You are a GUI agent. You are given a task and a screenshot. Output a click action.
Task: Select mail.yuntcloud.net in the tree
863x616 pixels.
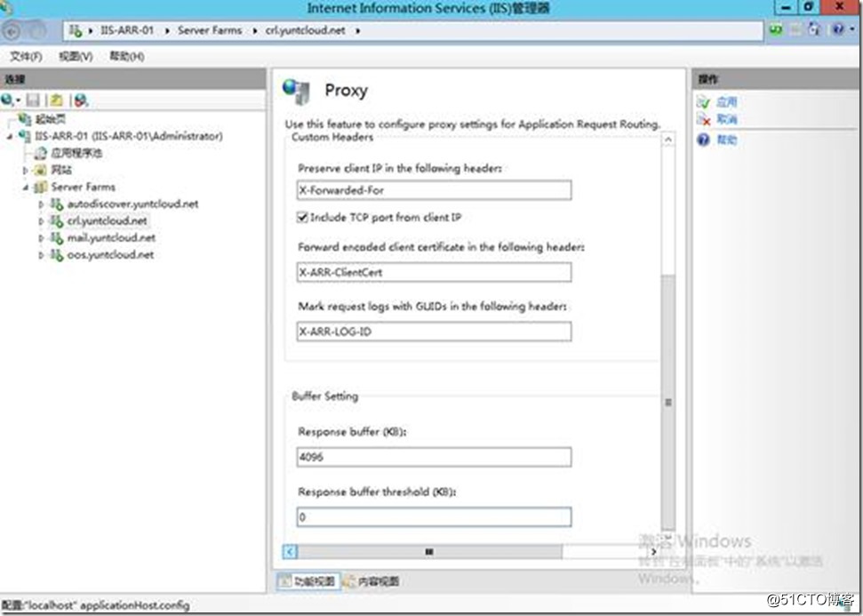coord(111,238)
